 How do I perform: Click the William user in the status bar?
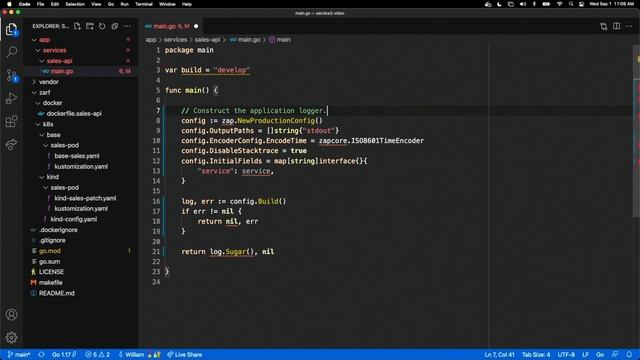tap(139, 355)
